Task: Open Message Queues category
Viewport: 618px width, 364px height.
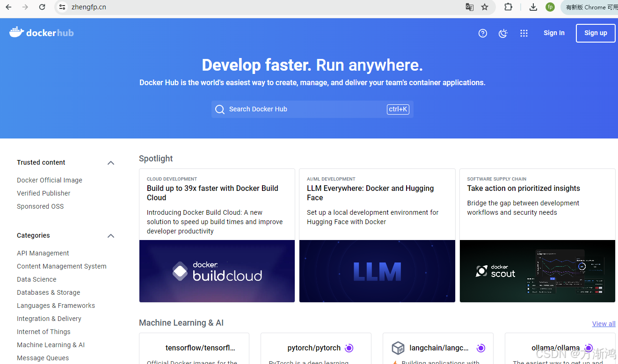Action: point(43,358)
